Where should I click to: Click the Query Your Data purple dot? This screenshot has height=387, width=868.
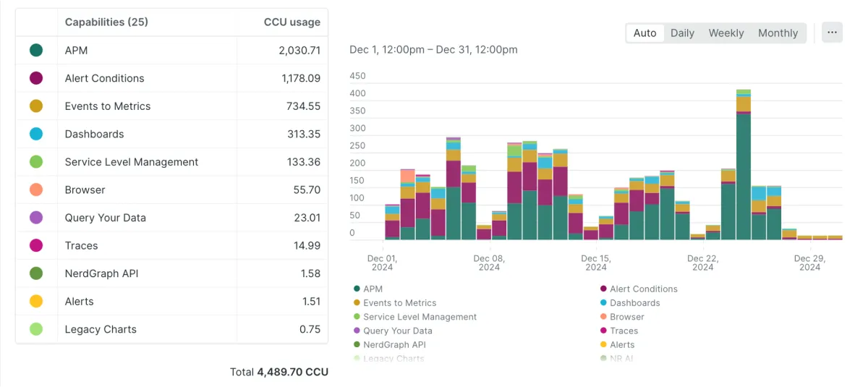click(36, 218)
